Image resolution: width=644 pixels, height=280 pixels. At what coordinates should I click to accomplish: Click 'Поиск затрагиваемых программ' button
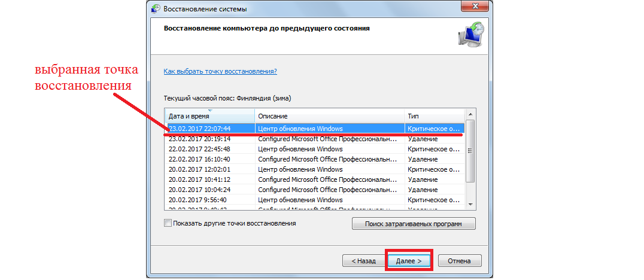click(414, 224)
